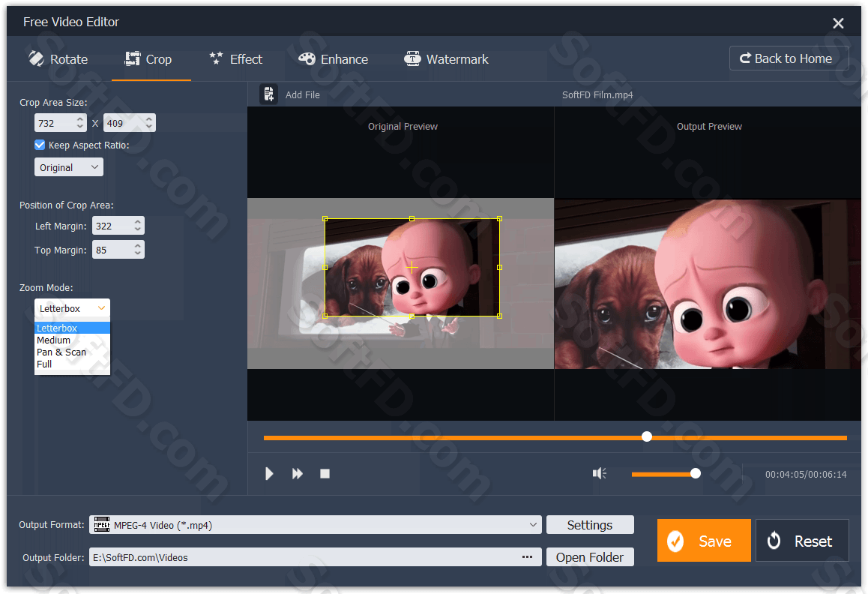Click the fast forward button
This screenshot has height=594, width=868.
click(298, 474)
